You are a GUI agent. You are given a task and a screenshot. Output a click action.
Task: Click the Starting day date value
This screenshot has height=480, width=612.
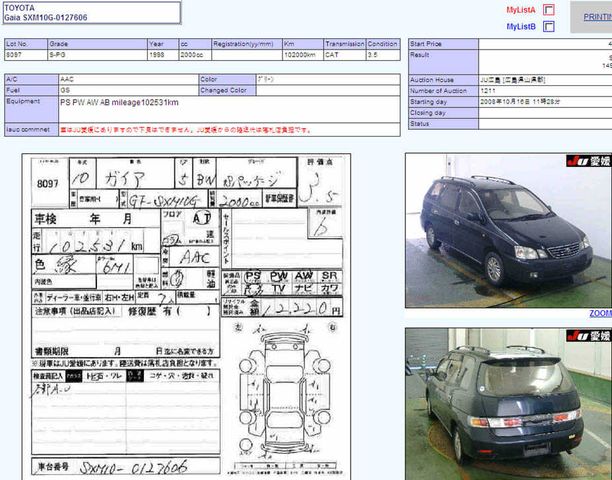(x=520, y=101)
